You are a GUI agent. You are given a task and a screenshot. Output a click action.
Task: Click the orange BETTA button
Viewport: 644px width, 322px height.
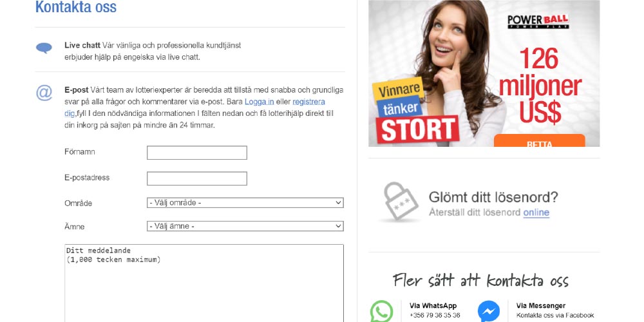coord(539,140)
